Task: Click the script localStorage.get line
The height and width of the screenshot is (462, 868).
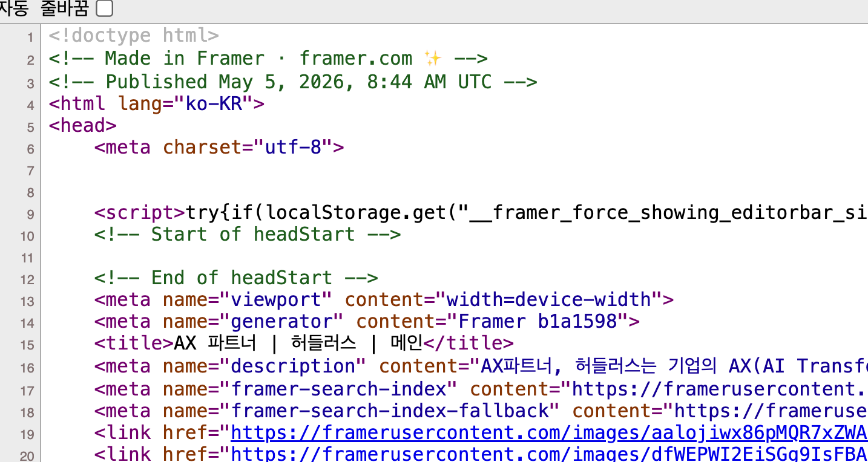Action: coord(481,212)
